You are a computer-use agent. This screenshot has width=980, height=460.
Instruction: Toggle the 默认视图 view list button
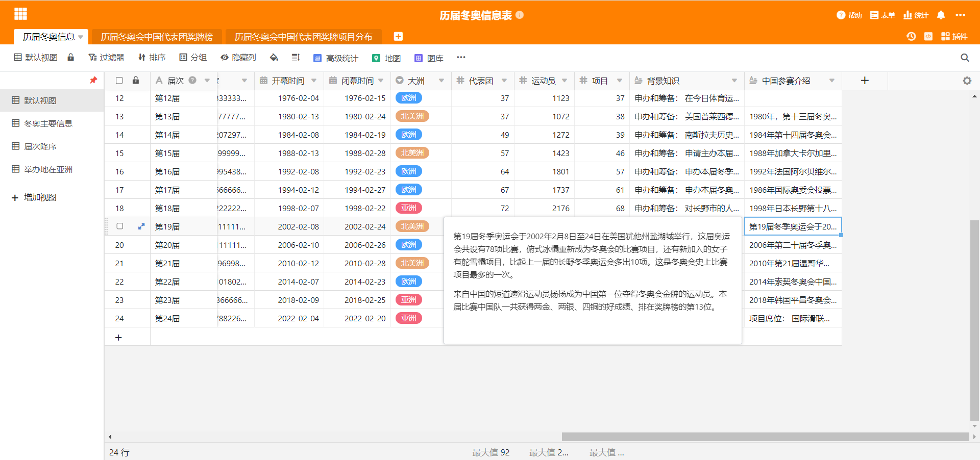tap(36, 58)
